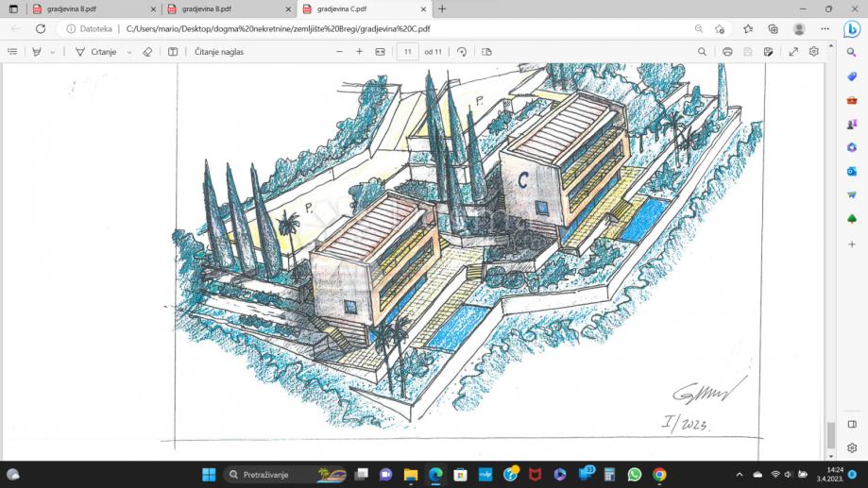The image size is (868, 488).
Task: Expand the highlighter color dropdown arrow
Action: tap(53, 52)
